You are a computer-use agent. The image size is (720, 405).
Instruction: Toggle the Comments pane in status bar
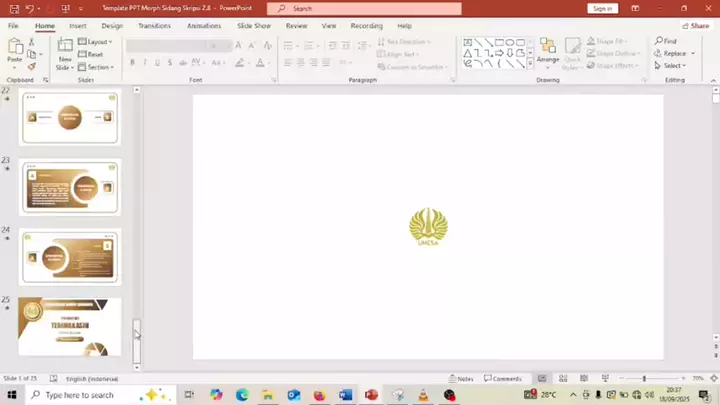coord(502,379)
